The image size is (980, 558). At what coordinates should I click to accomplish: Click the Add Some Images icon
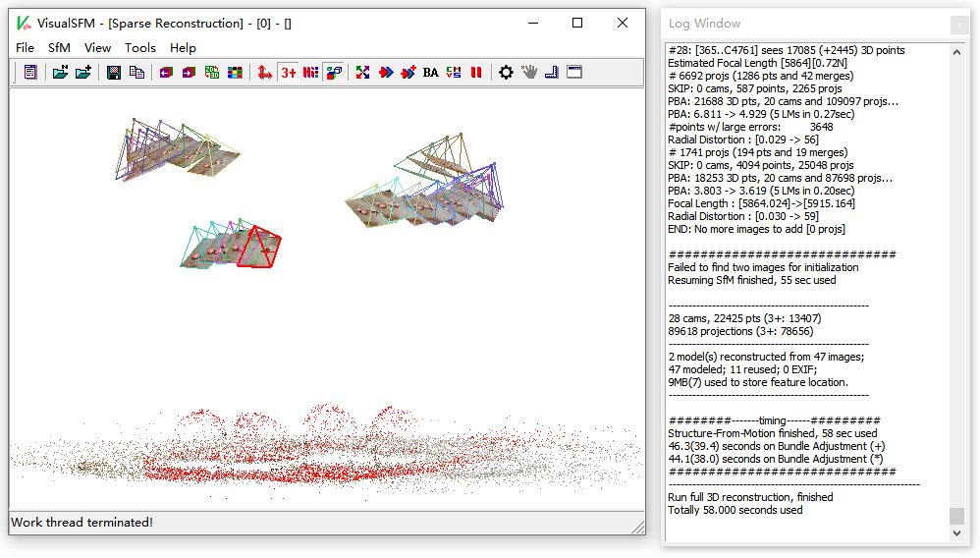(83, 73)
